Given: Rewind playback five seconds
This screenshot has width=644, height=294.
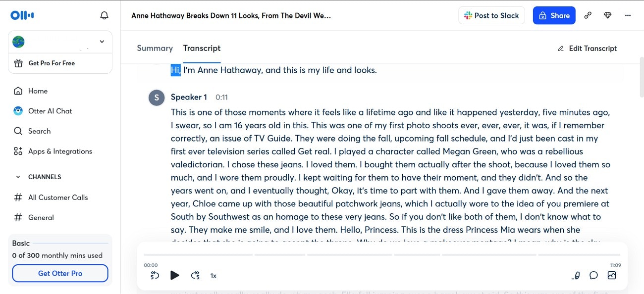Looking at the screenshot, I should click(x=155, y=276).
